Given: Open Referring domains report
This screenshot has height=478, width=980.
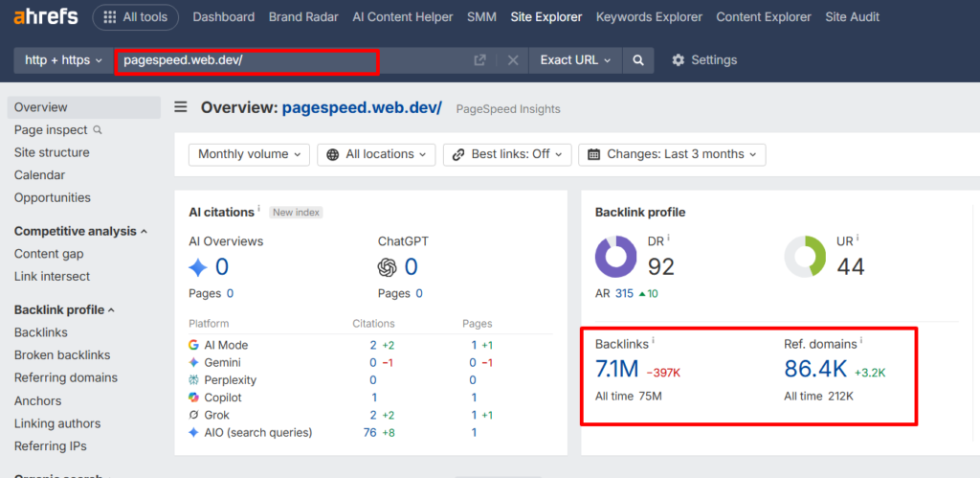Looking at the screenshot, I should click(x=66, y=377).
